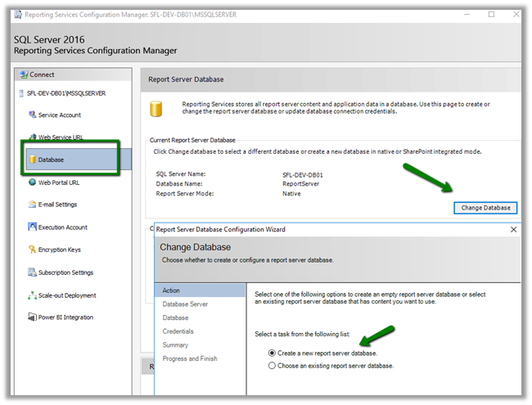Select the Credentials wizard step
This screenshot has height=405, width=532.
(x=178, y=331)
